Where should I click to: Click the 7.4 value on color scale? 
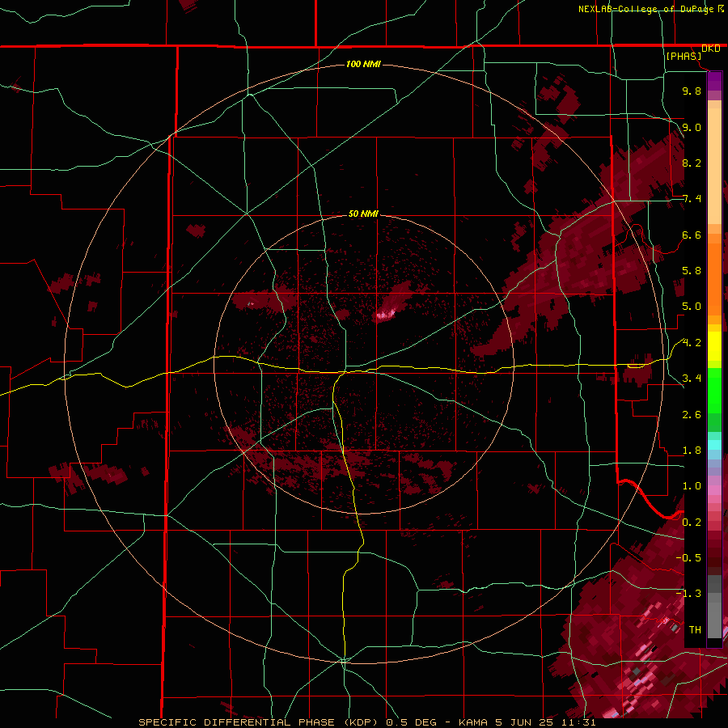point(692,199)
